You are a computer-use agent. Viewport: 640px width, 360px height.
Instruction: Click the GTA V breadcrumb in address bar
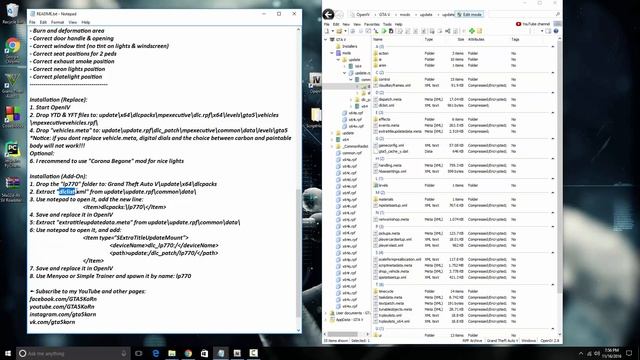click(384, 14)
